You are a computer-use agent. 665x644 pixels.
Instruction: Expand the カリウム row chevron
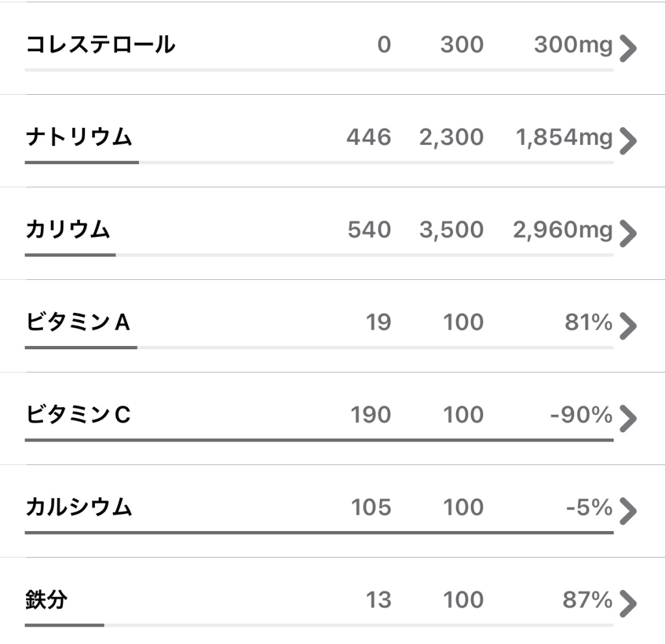tap(628, 233)
